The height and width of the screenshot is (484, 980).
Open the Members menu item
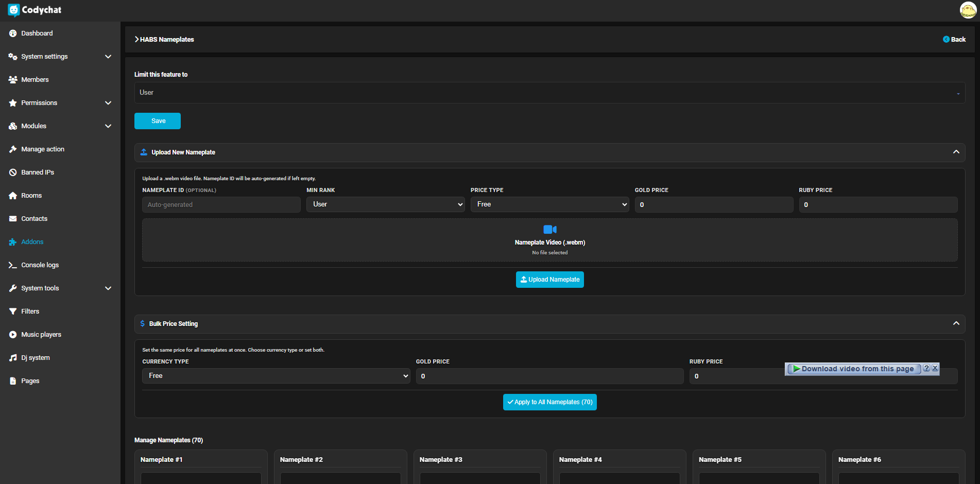point(35,80)
